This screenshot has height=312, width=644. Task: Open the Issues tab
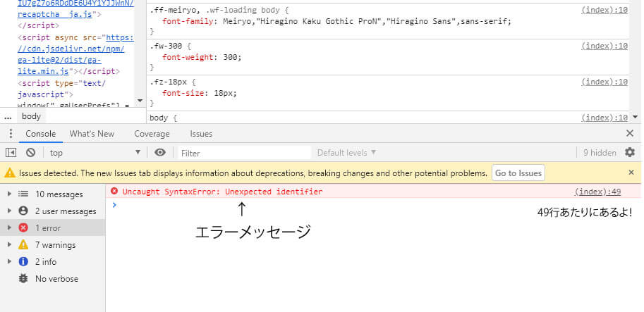coord(201,134)
